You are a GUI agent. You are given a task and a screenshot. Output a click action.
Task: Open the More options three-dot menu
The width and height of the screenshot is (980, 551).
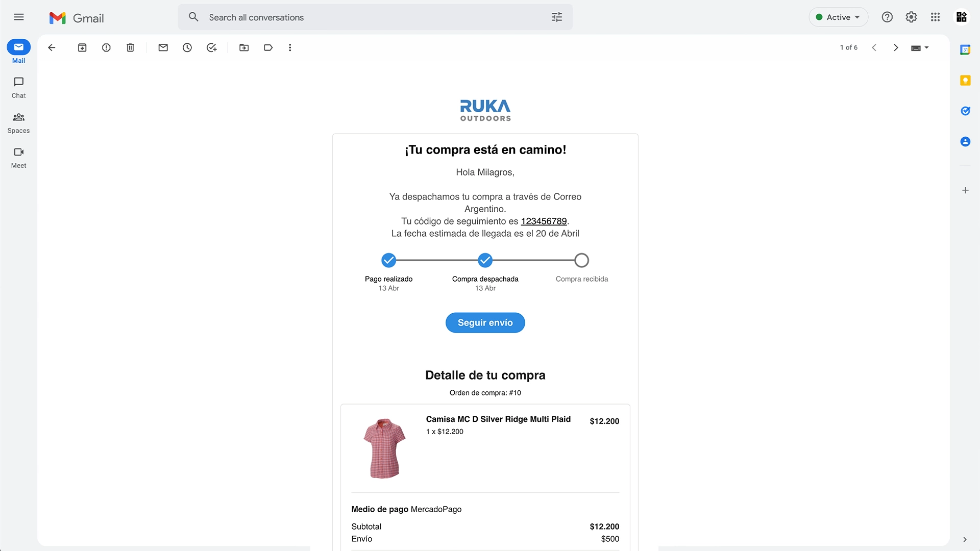[x=290, y=47]
